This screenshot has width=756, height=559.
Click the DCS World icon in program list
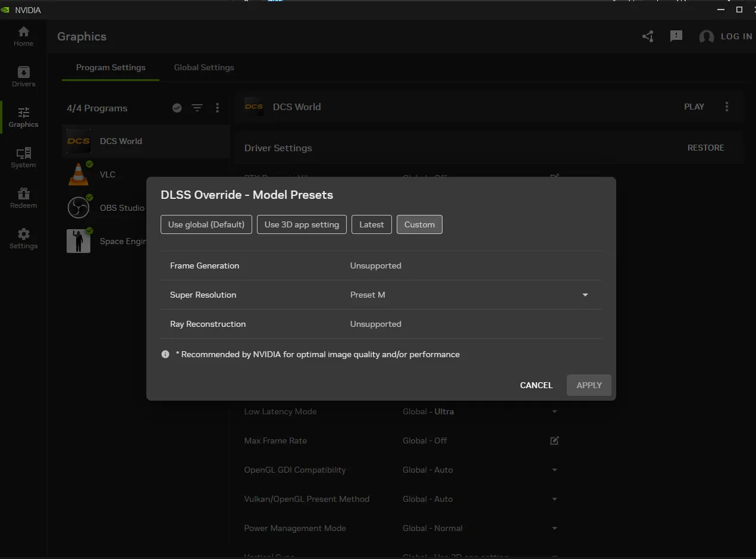pyautogui.click(x=79, y=141)
